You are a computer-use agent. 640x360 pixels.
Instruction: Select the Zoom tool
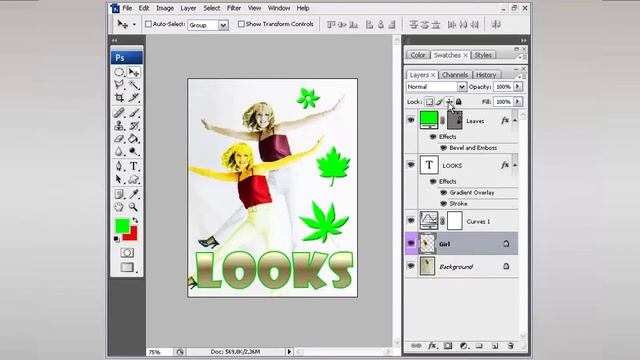pyautogui.click(x=133, y=207)
